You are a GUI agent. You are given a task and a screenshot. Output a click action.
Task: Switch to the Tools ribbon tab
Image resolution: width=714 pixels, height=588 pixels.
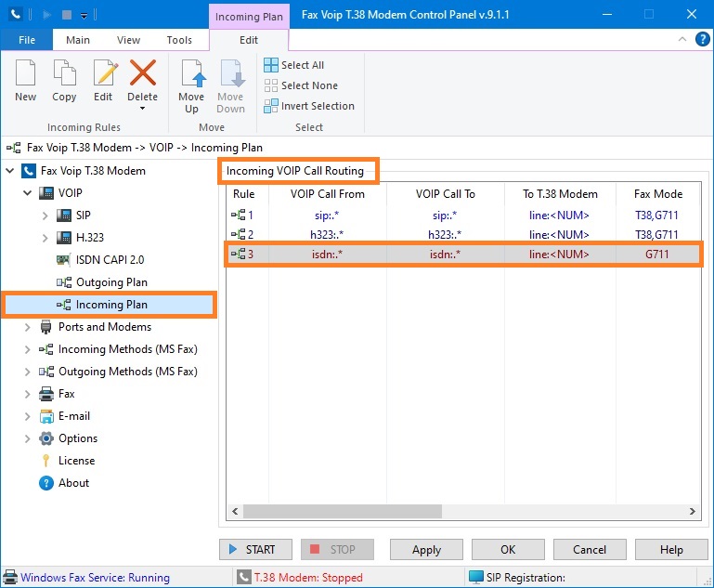click(179, 40)
